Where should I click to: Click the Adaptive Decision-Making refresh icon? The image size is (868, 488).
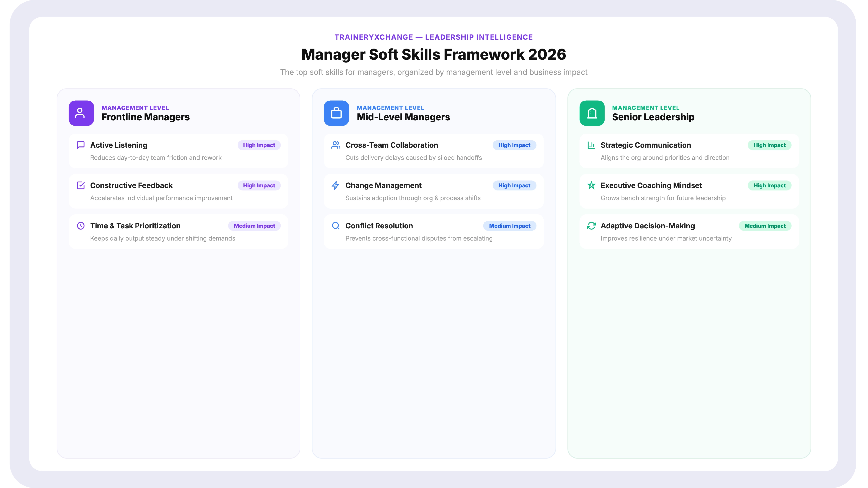[x=591, y=226]
